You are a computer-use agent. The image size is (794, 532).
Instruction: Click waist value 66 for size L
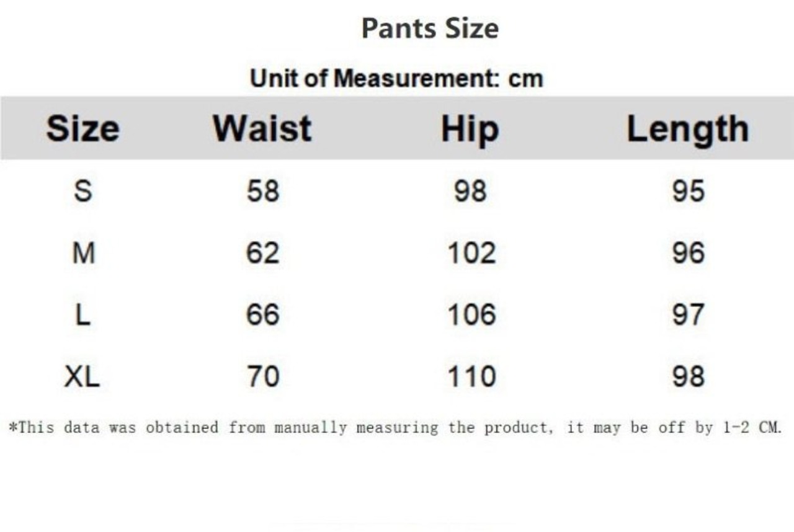click(263, 315)
